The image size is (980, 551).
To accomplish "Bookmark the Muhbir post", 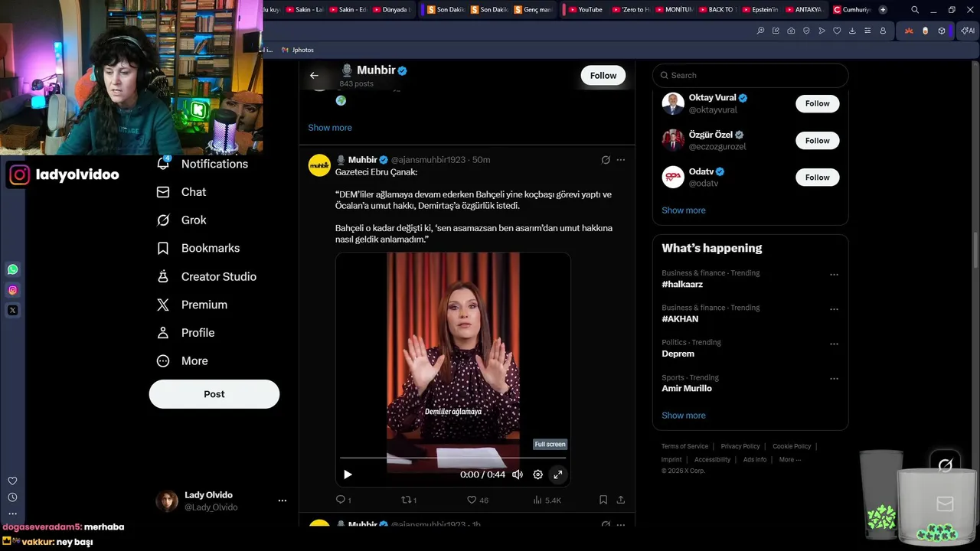I will 603,500.
